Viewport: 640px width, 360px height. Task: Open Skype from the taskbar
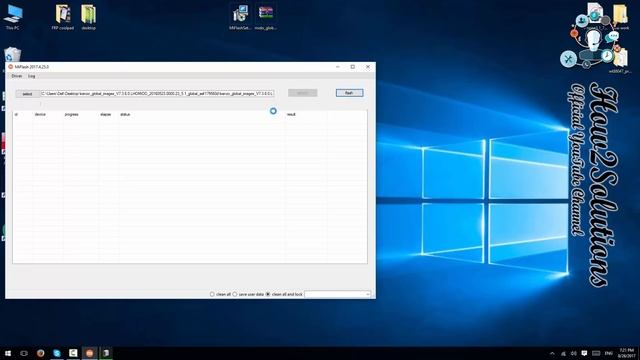[57, 353]
